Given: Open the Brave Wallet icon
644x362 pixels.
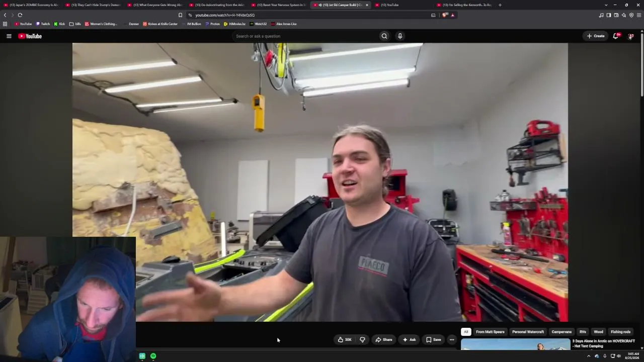Looking at the screenshot, I should 616,15.
